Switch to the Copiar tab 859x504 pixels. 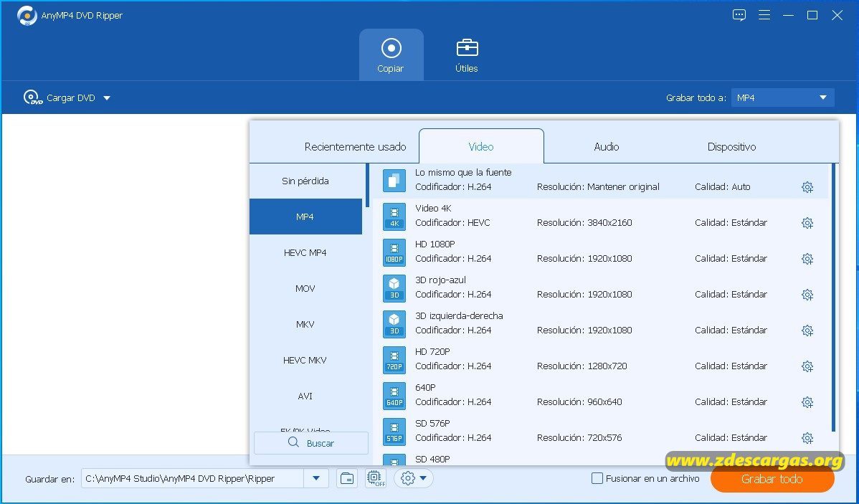[x=391, y=54]
